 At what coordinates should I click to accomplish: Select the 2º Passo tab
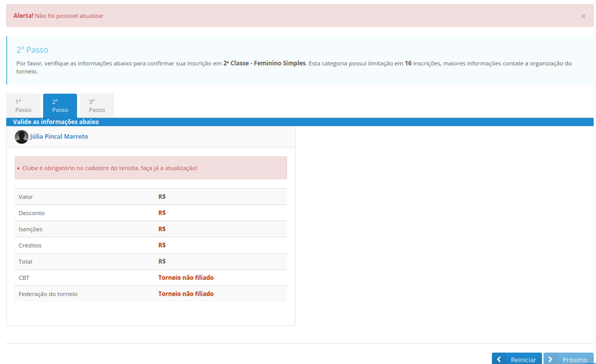(x=60, y=106)
